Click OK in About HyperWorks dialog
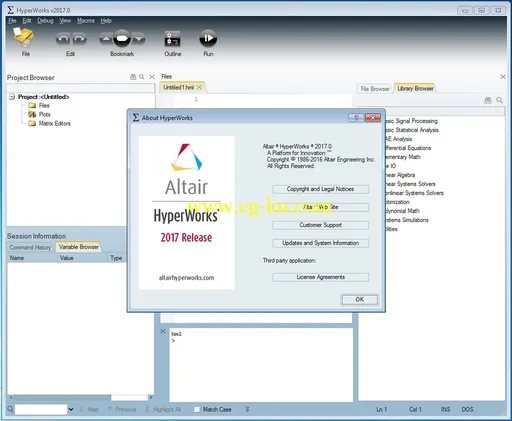The width and height of the screenshot is (512, 421). point(359,299)
